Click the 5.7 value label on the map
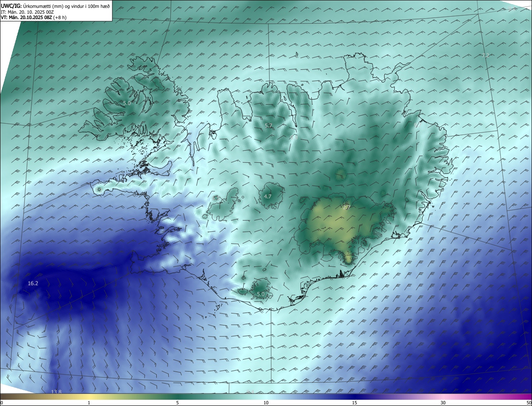Screen dimensions: 532x406 coord(268,125)
